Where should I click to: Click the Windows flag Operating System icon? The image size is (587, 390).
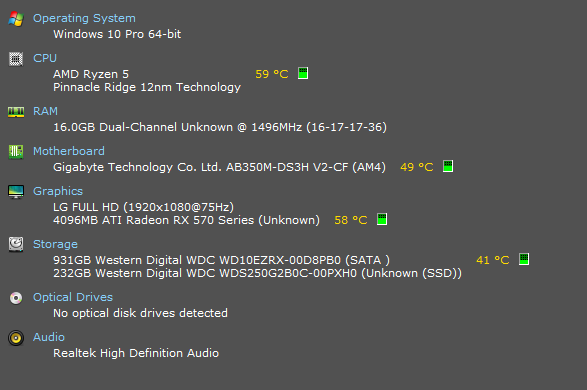[x=16, y=19]
